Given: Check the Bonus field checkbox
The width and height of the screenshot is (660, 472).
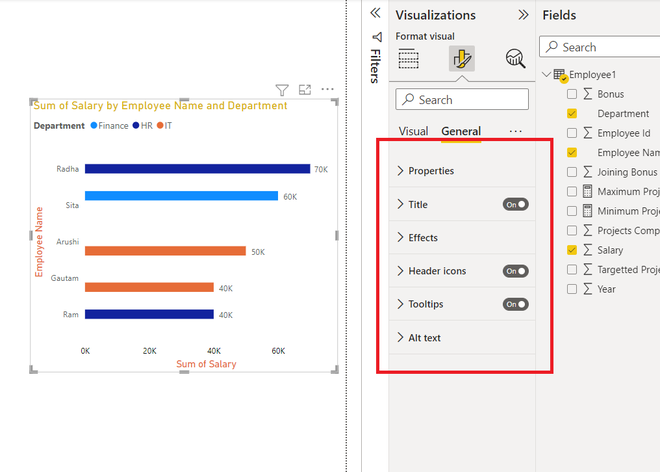Looking at the screenshot, I should coord(572,94).
